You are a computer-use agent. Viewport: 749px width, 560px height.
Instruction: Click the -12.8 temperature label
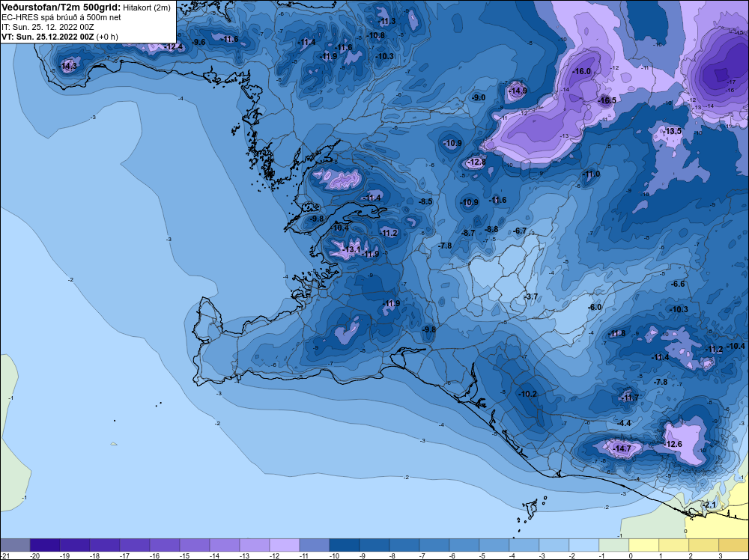476,162
